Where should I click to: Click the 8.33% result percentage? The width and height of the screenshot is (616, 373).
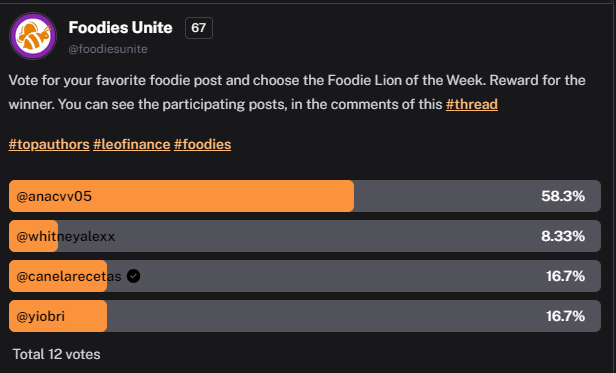click(x=563, y=236)
